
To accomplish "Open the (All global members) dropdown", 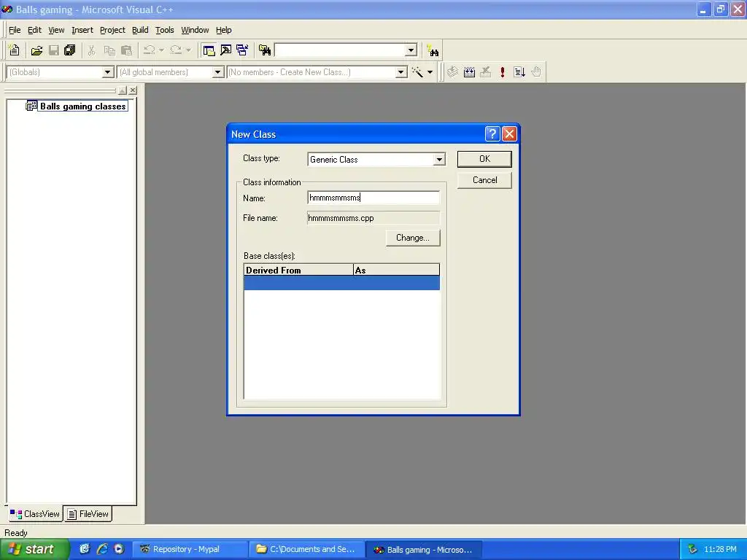I will (x=217, y=72).
